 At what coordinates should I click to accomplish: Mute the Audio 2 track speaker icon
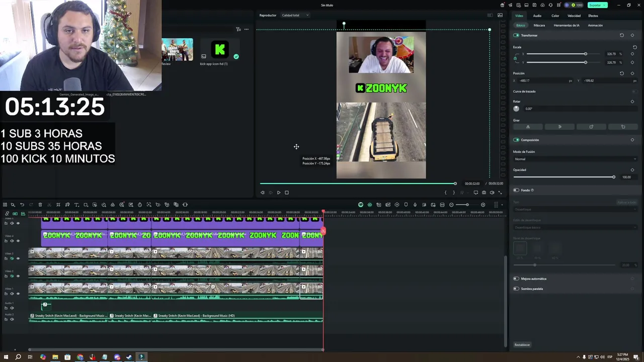[x=12, y=319]
